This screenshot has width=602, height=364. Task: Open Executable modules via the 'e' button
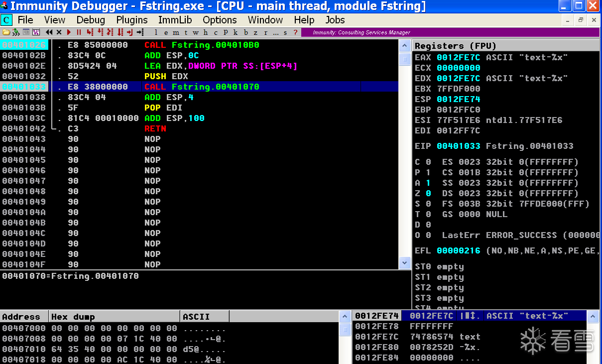pos(166,32)
